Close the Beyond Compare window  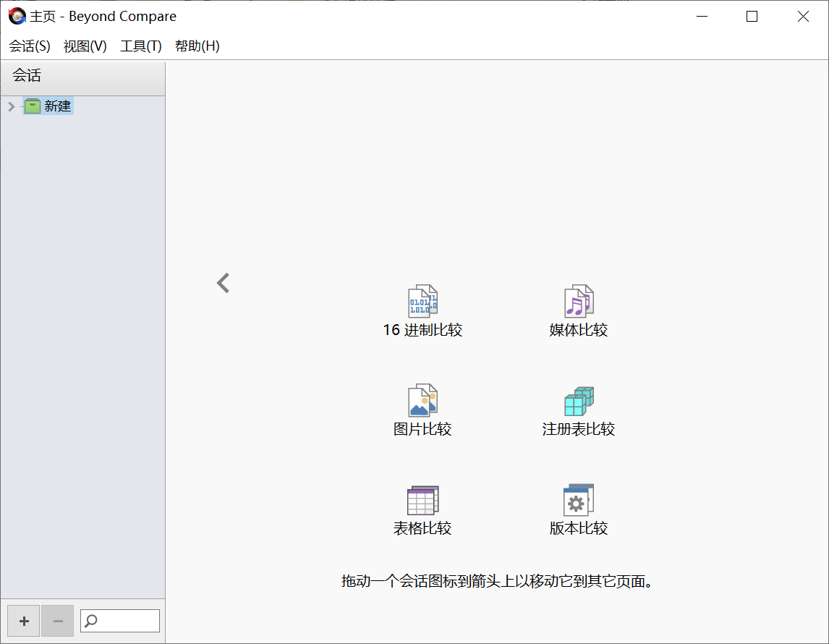pos(803,17)
